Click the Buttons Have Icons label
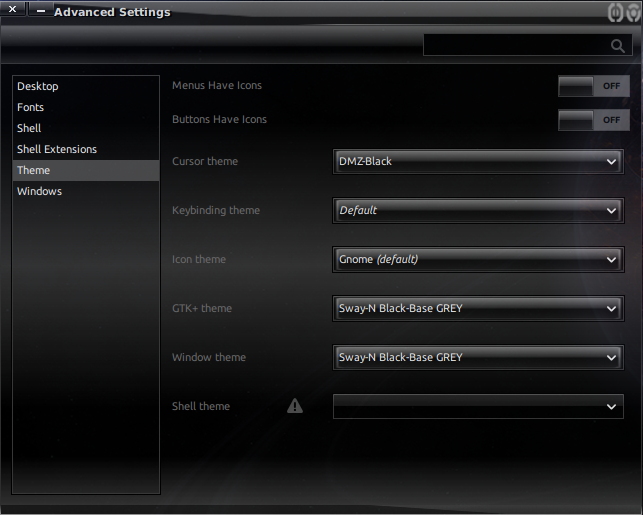The width and height of the screenshot is (643, 515). pyautogui.click(x=219, y=119)
